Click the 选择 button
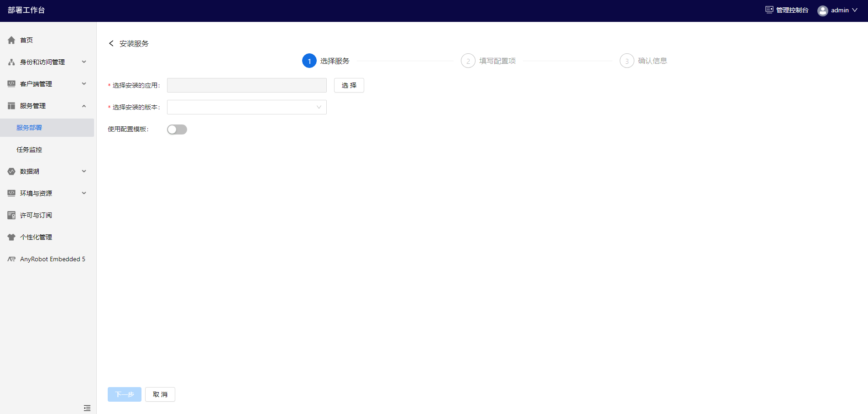This screenshot has height=414, width=868. coord(349,85)
